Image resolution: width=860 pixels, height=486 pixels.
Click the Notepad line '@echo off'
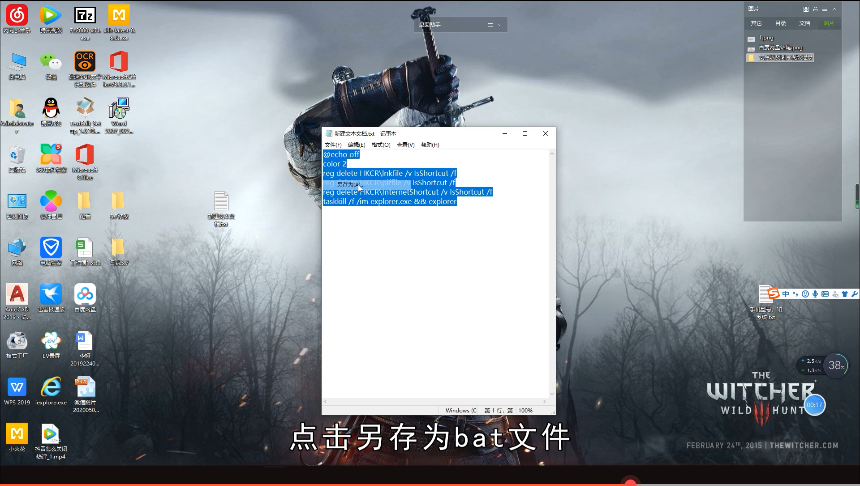point(341,154)
